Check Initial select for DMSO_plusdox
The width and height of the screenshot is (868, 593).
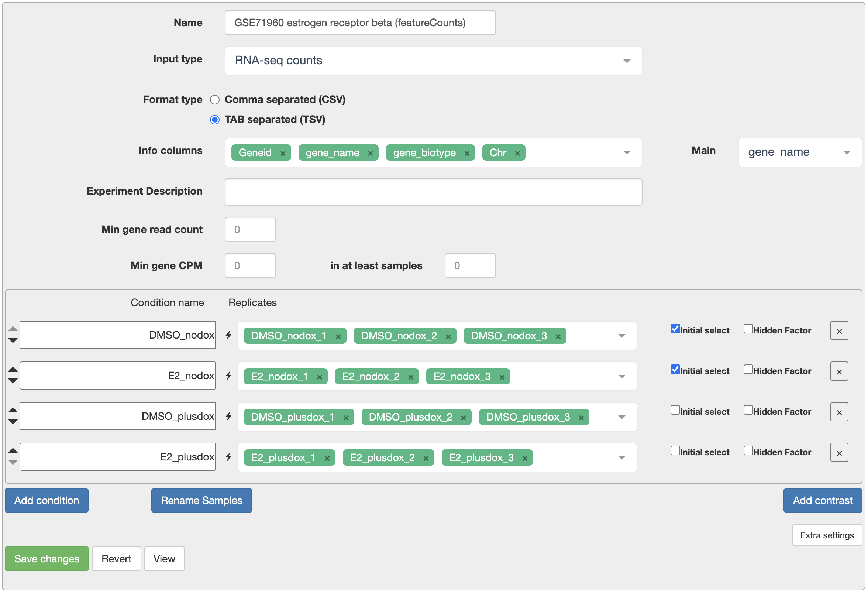(675, 410)
